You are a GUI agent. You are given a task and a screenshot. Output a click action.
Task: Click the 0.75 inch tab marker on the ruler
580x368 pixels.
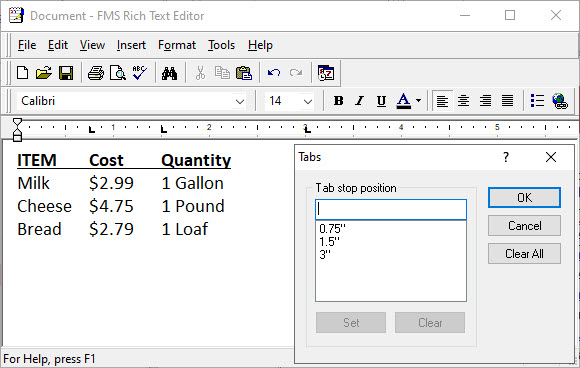91,129
